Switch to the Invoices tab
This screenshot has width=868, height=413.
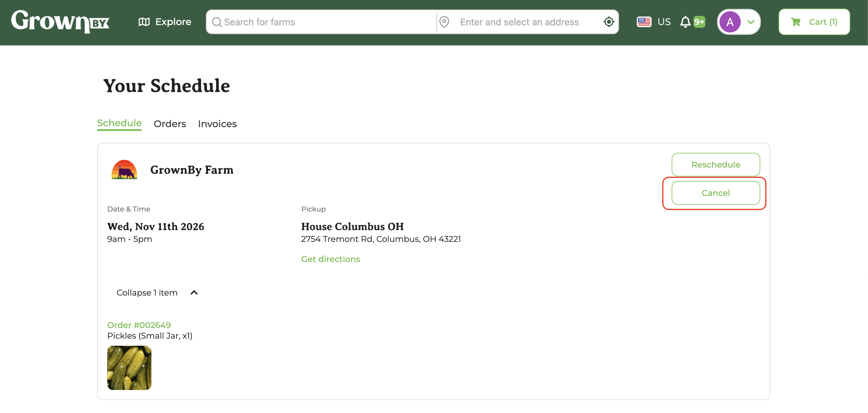pyautogui.click(x=217, y=124)
